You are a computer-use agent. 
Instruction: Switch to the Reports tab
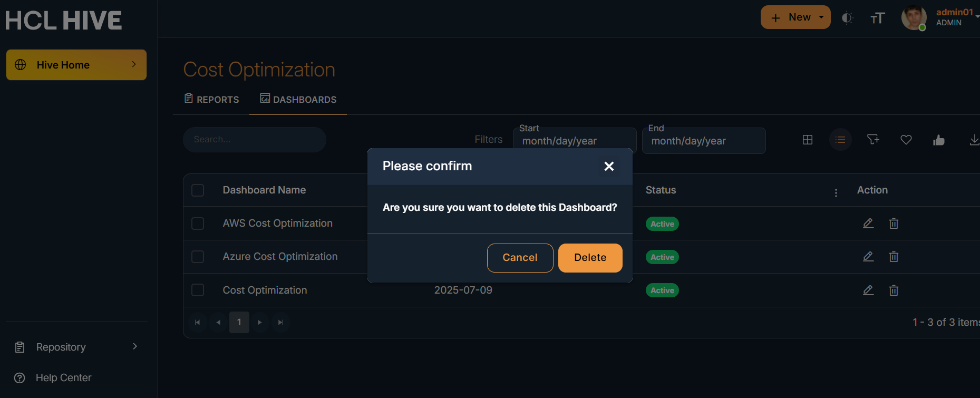point(212,99)
